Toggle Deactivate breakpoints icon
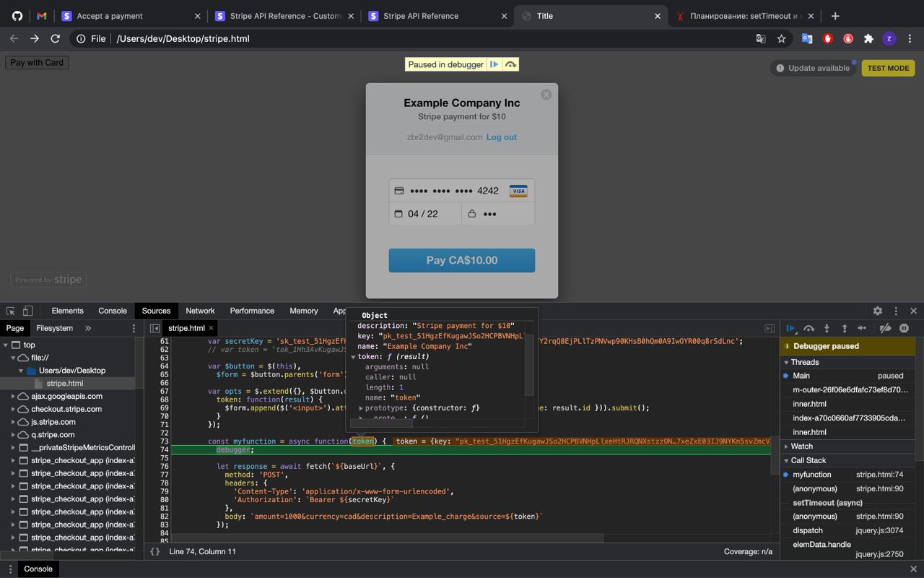Screen dimensions: 924x578 click(885, 329)
